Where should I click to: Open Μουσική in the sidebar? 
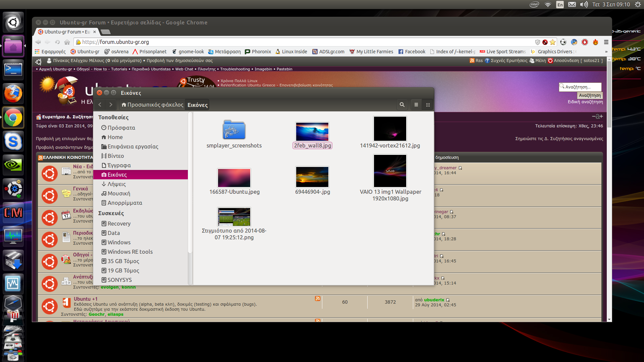point(116,193)
